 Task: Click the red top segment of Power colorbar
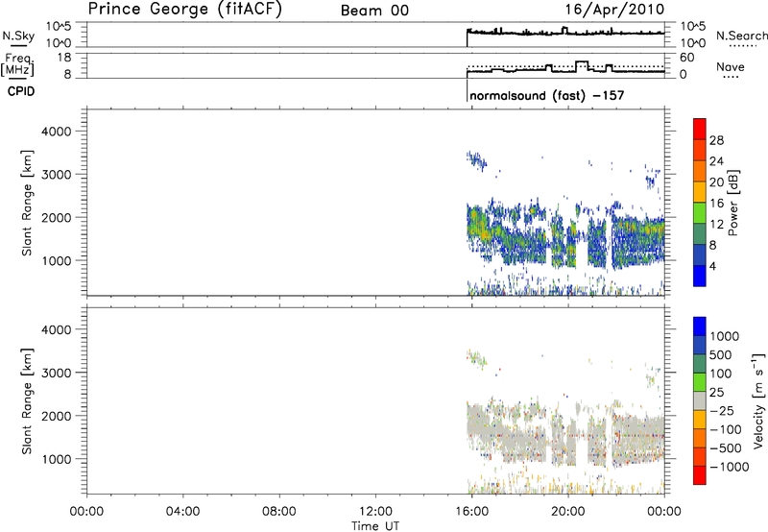[x=700, y=129]
